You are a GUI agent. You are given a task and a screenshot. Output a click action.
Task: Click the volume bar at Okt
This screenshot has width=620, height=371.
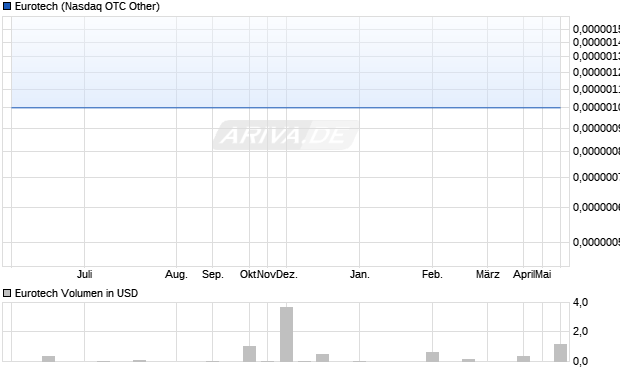(250, 354)
